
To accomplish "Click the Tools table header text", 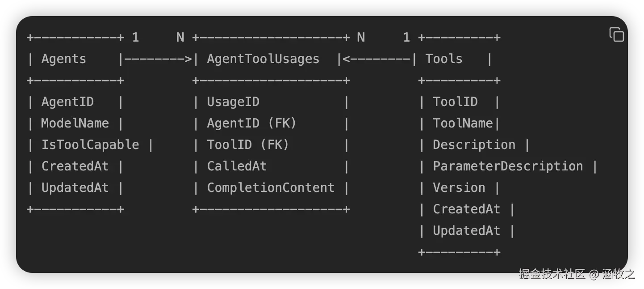I will (x=443, y=59).
